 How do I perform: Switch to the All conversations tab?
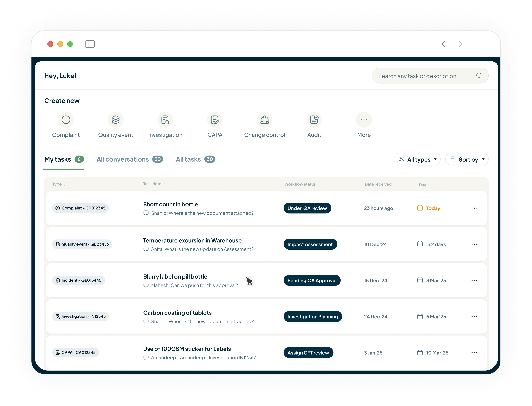[x=122, y=159]
